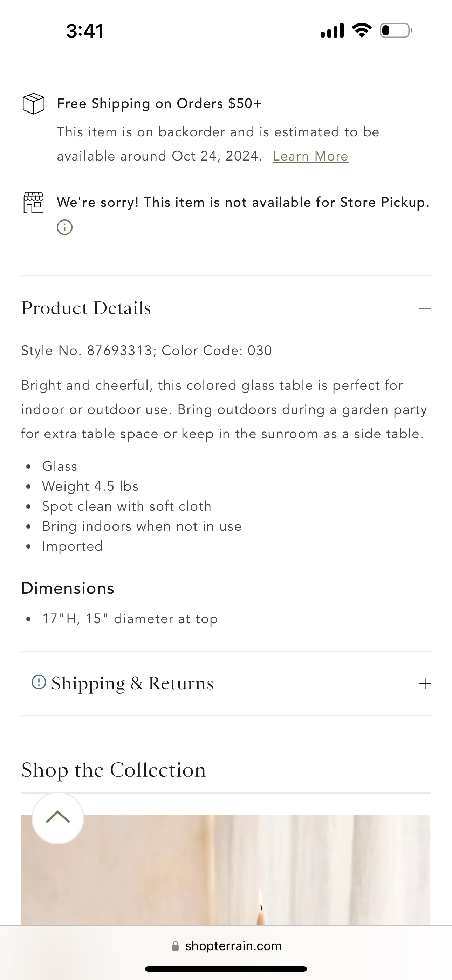Tap the Free Shipping on Orders $50+ text
Image resolution: width=452 pixels, height=980 pixels.
(159, 103)
